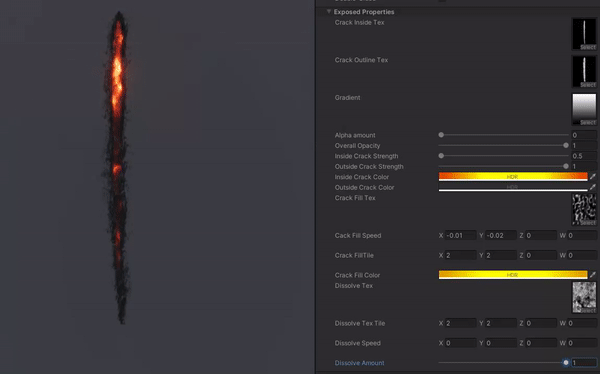Click the Dissolve Amount property label
Viewport: 600px width, 374px height.
coord(359,363)
